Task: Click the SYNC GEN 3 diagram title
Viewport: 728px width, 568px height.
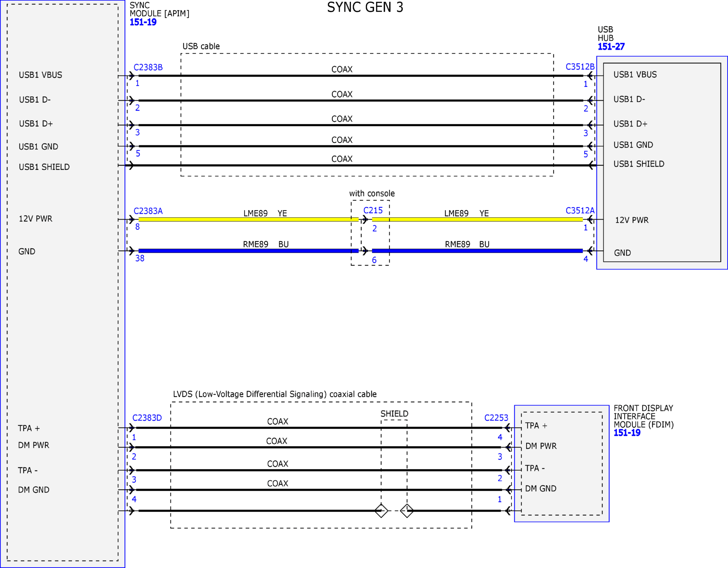Action: [x=365, y=7]
